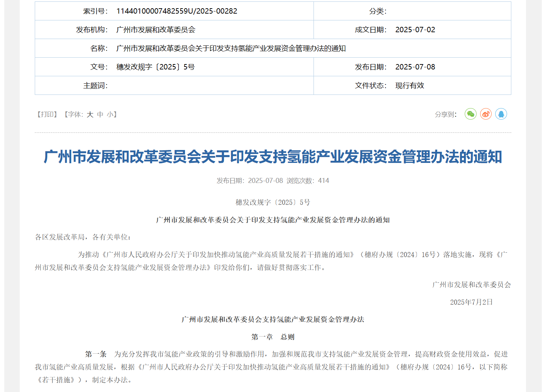Image resolution: width=545 pixels, height=392 pixels.
Task: Share the article to QQ
Action: coord(501,114)
